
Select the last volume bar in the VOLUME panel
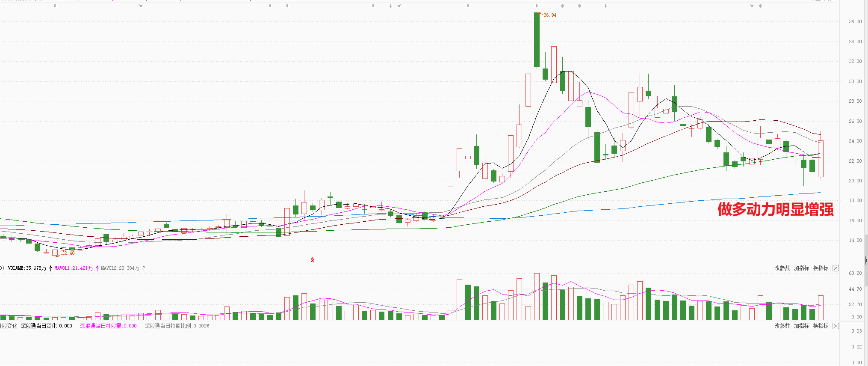click(x=821, y=308)
